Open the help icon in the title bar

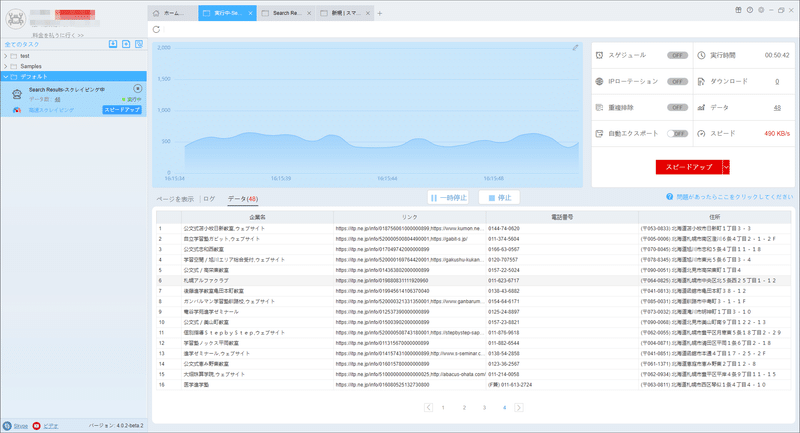[x=749, y=10]
